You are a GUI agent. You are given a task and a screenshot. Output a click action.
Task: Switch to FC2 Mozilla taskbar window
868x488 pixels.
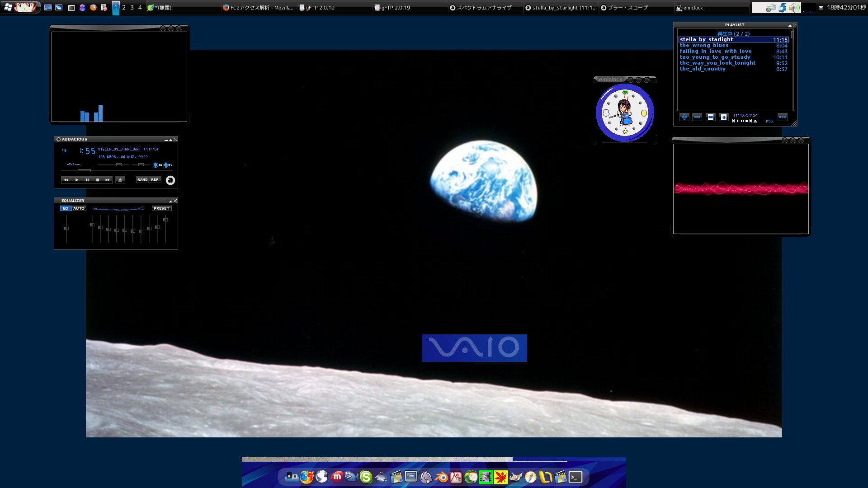click(259, 8)
